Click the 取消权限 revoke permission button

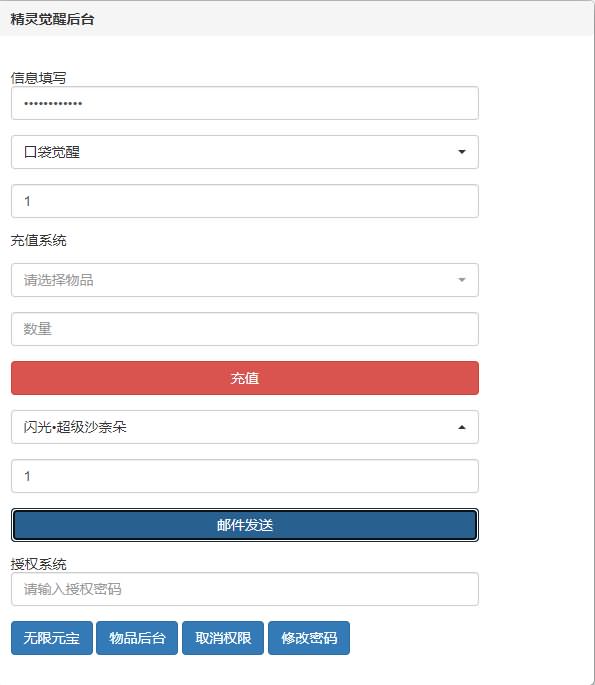tap(223, 638)
